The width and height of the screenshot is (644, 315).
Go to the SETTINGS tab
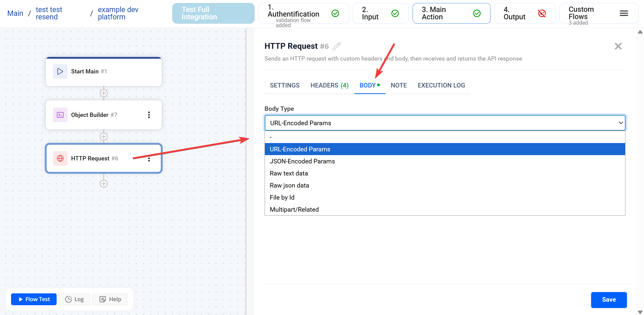285,85
